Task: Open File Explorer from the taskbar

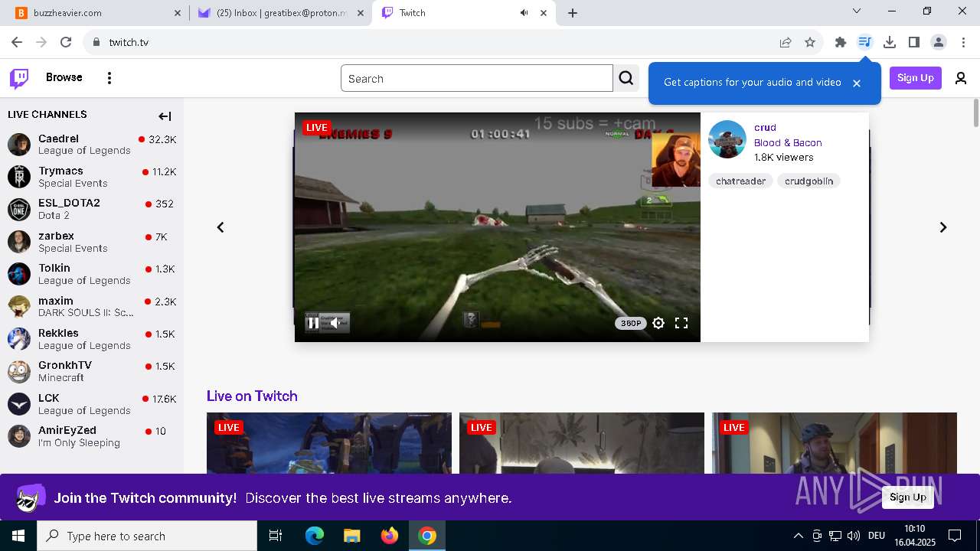Action: (351, 536)
